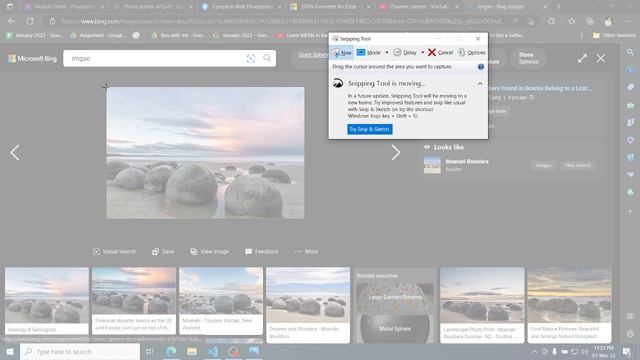The width and height of the screenshot is (640, 360).
Task: Open the Delay dropdown arrow
Action: click(422, 53)
